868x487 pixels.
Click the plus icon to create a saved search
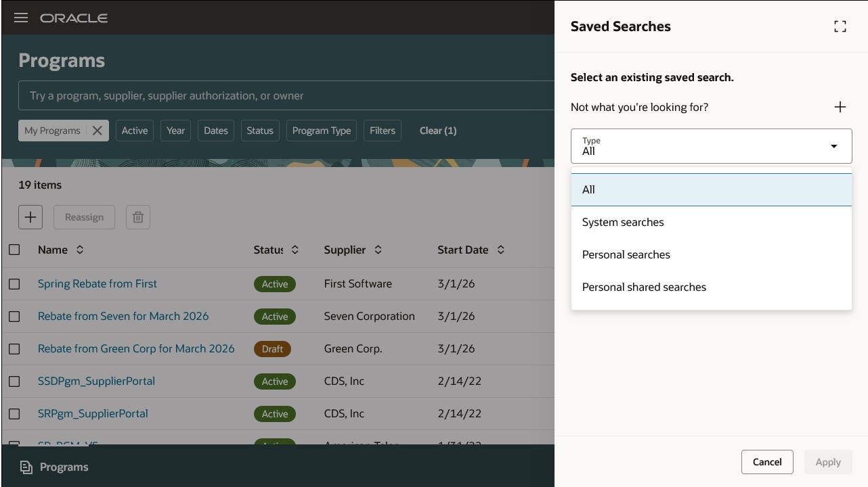click(x=840, y=107)
